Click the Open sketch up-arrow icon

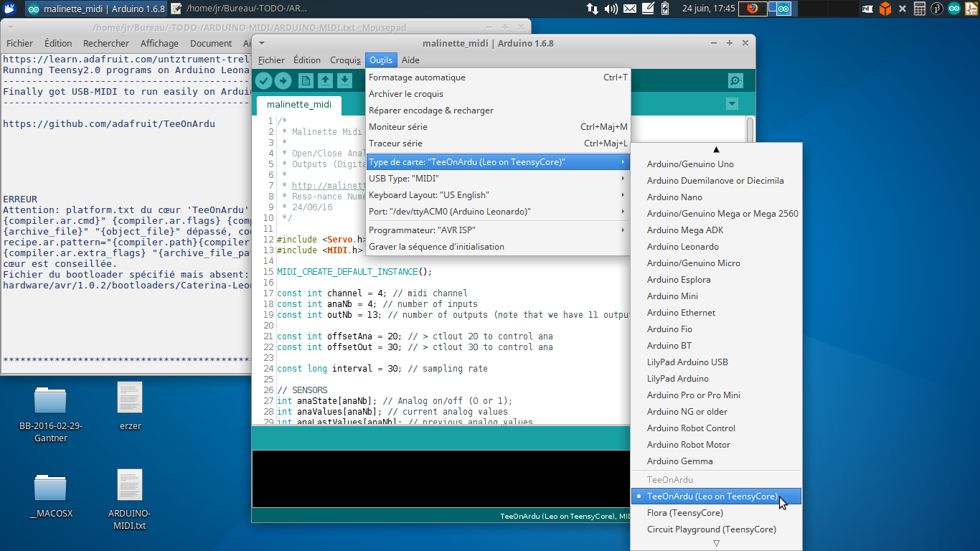(325, 81)
